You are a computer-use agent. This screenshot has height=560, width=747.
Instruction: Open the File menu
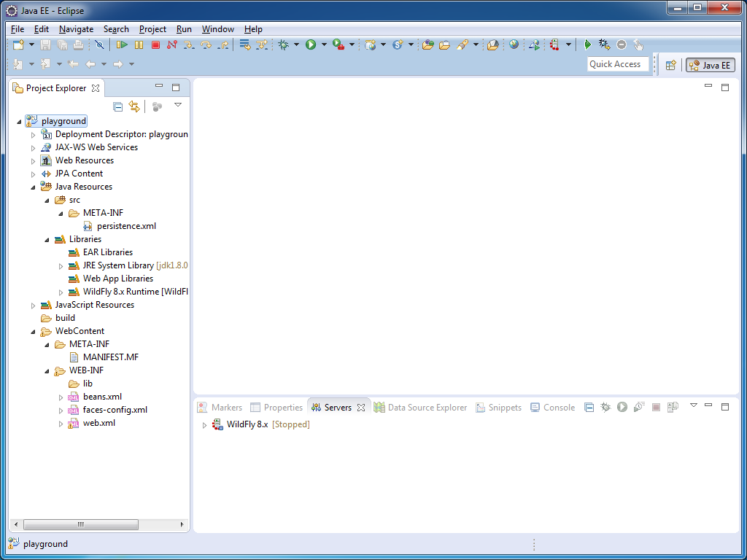coord(18,29)
